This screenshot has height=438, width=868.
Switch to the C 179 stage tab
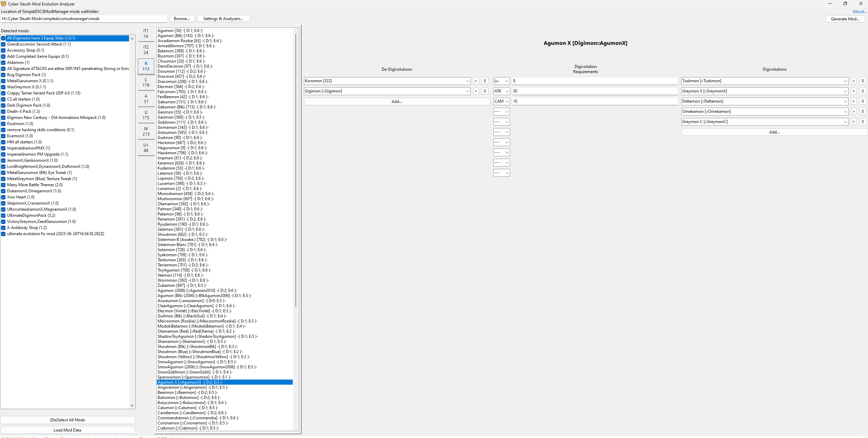tap(146, 83)
